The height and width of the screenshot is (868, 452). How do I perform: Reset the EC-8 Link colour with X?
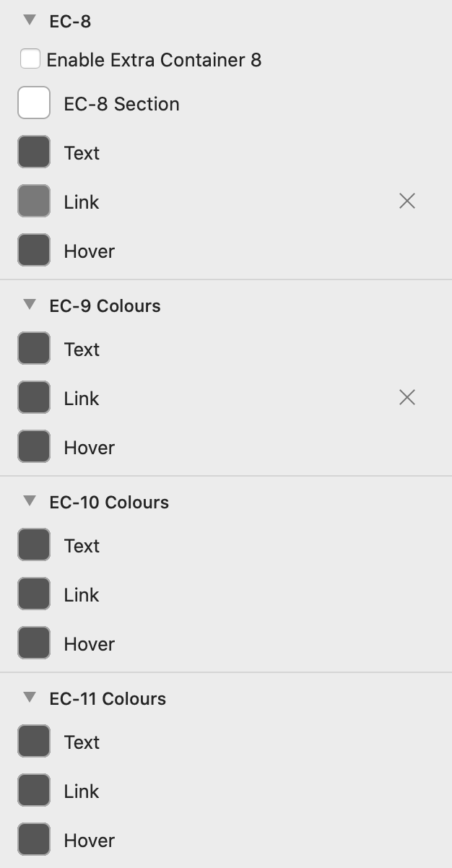(407, 201)
